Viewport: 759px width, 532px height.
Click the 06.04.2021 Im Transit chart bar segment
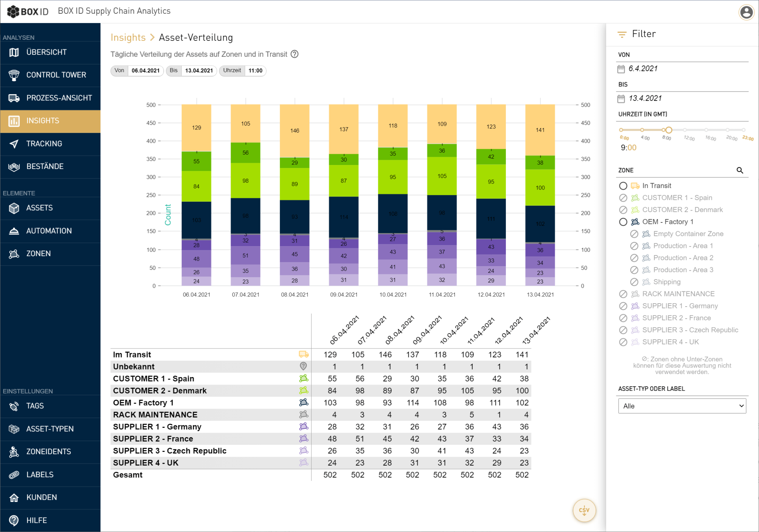(196, 128)
